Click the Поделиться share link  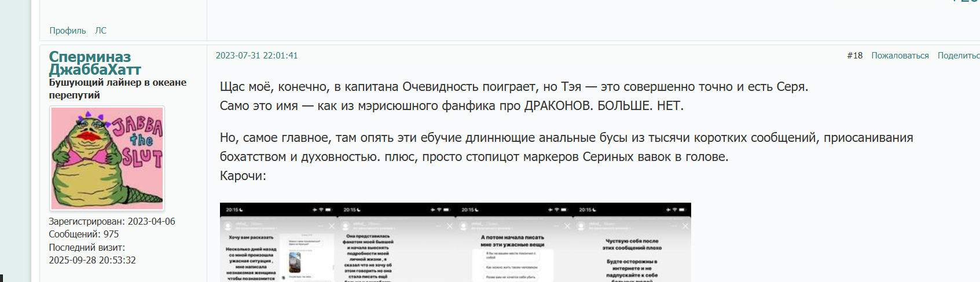tap(959, 56)
